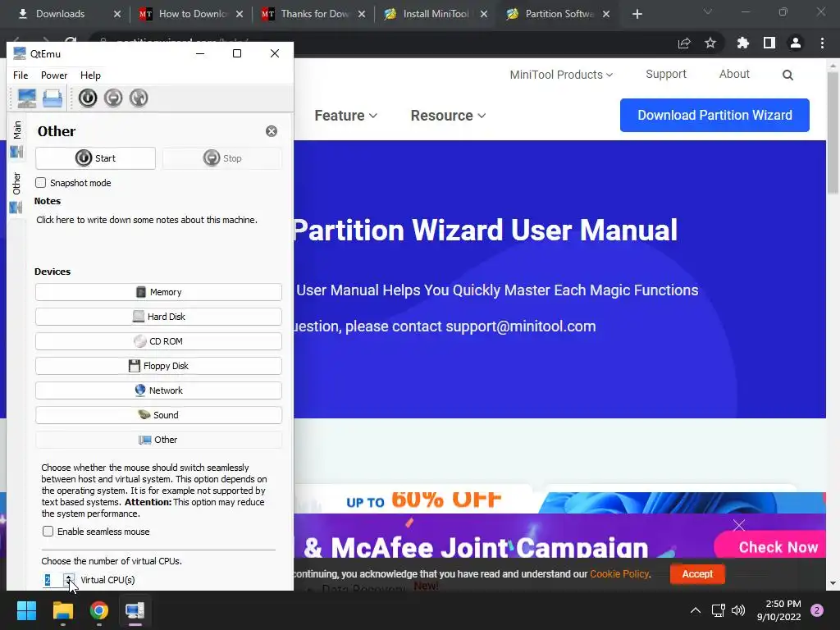
Task: Click the power on toolbar icon in QtEmu
Action: [88, 98]
